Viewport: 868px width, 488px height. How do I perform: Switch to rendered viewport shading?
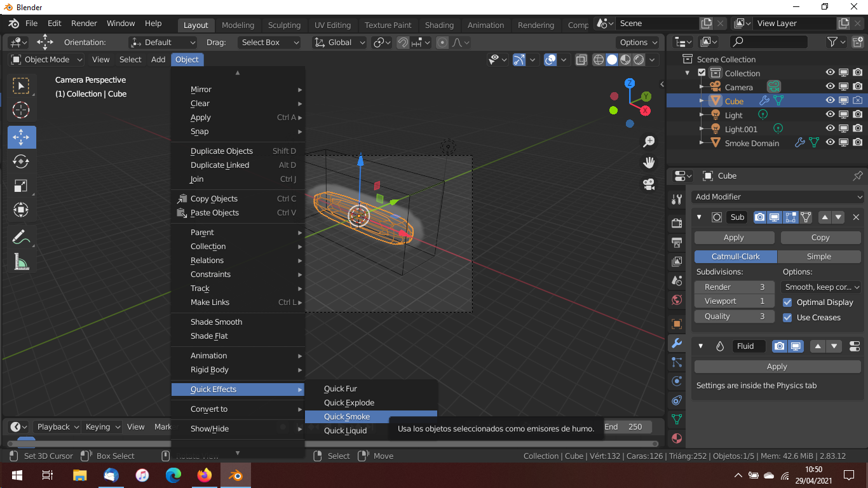(639, 60)
